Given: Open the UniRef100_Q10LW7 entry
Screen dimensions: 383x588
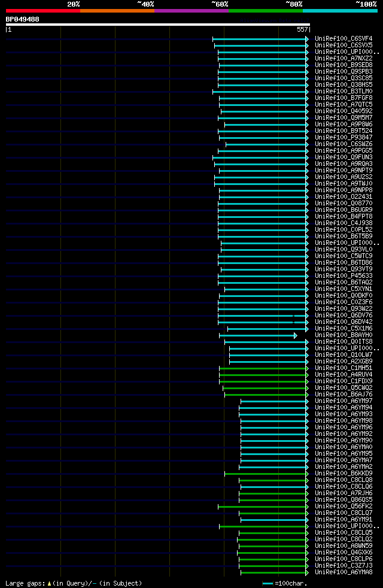Looking at the screenshot, I should (x=344, y=355).
